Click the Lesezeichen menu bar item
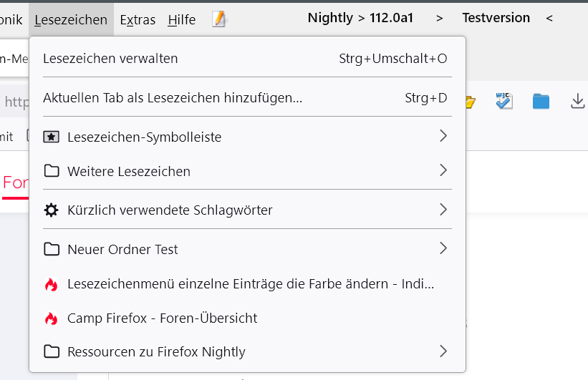The image size is (588, 380). tap(71, 19)
